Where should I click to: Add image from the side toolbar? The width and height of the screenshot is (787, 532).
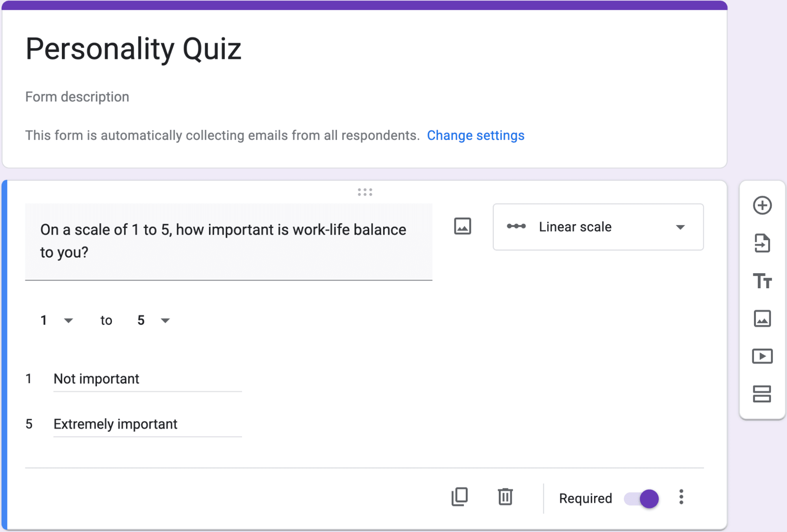(x=762, y=319)
